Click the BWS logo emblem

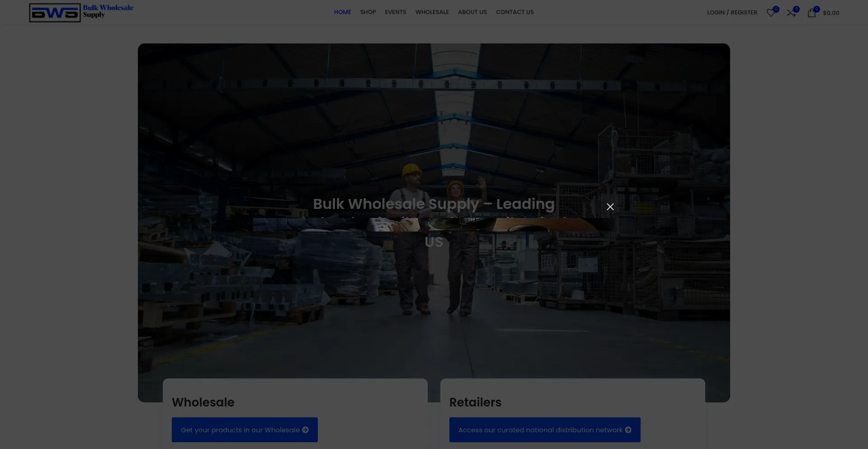[55, 13]
